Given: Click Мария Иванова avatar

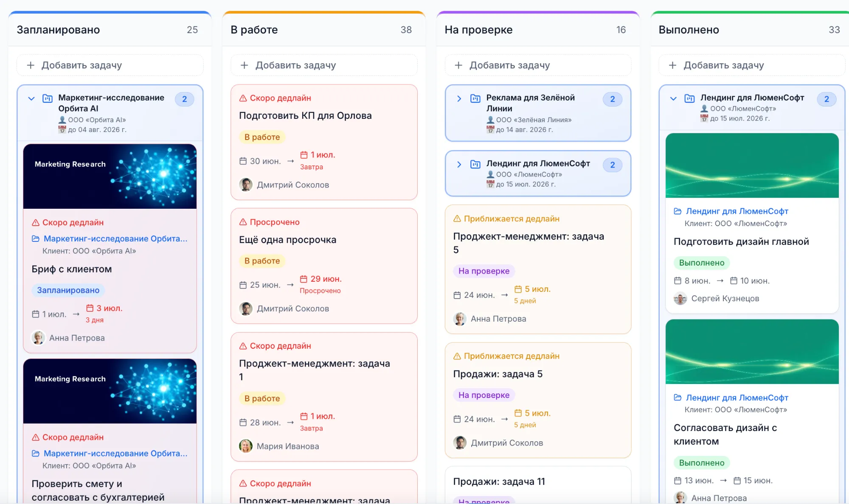Looking at the screenshot, I should 246,446.
